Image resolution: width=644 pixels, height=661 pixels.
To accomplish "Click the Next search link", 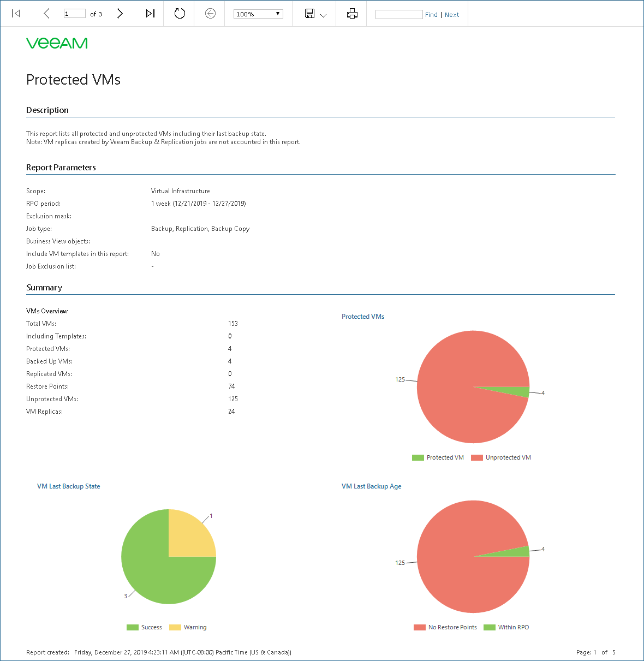I will (452, 15).
